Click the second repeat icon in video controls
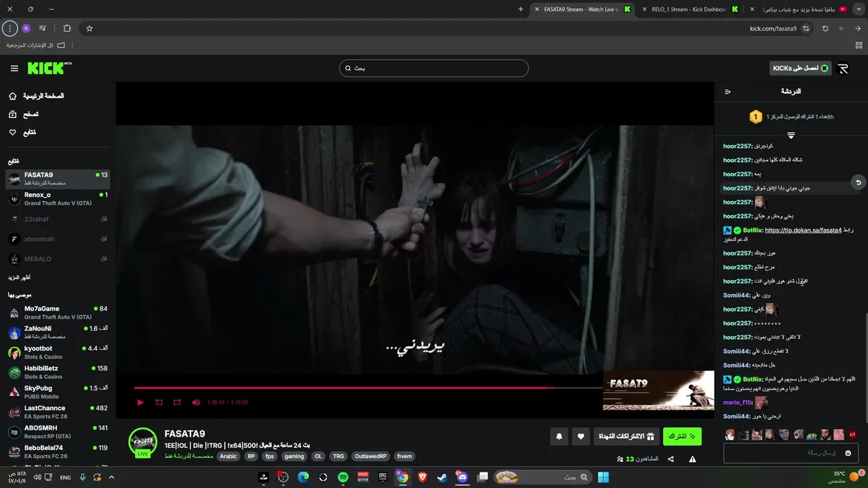 click(177, 403)
